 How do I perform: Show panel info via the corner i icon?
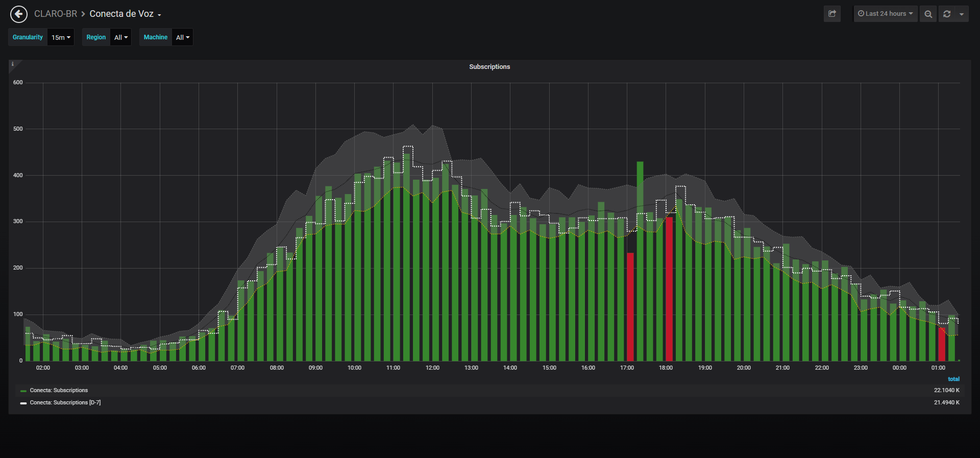13,64
